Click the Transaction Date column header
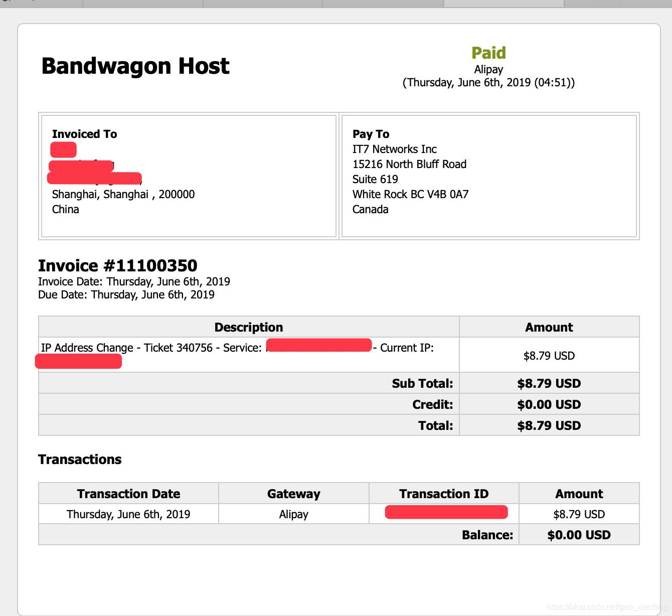672x616 pixels. coord(128,494)
